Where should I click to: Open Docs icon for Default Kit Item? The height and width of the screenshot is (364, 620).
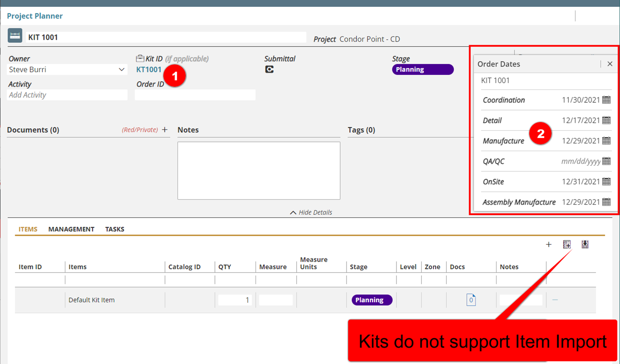[471, 300]
